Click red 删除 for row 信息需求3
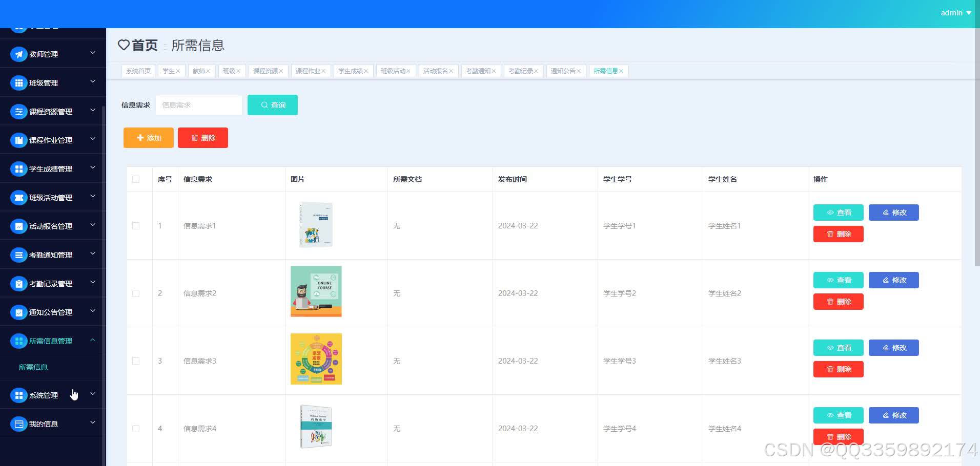 [839, 369]
